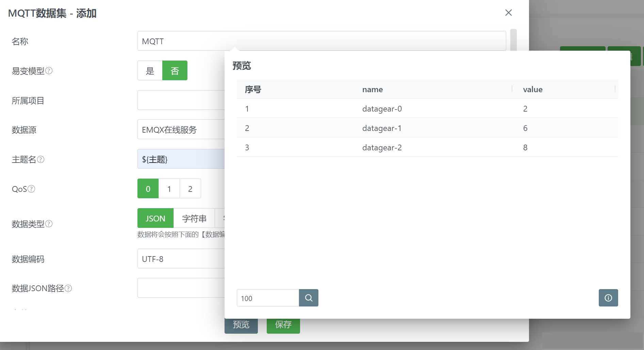Set 易变模型 to 是
644x350 pixels.
point(150,71)
